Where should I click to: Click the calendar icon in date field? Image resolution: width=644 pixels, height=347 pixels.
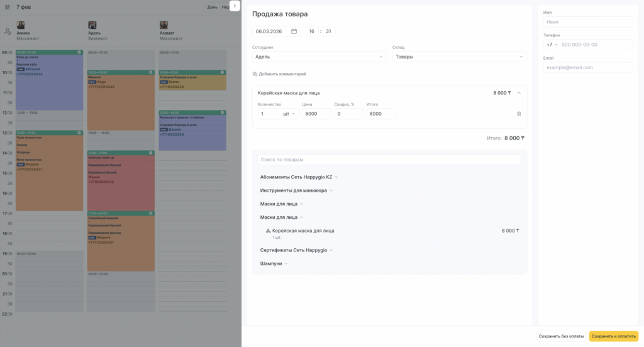click(x=294, y=31)
